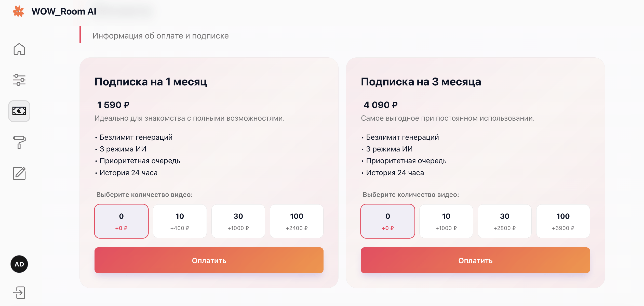The image size is (644, 306).
Task: Select 30 videos in 1-month plan
Action: click(238, 221)
